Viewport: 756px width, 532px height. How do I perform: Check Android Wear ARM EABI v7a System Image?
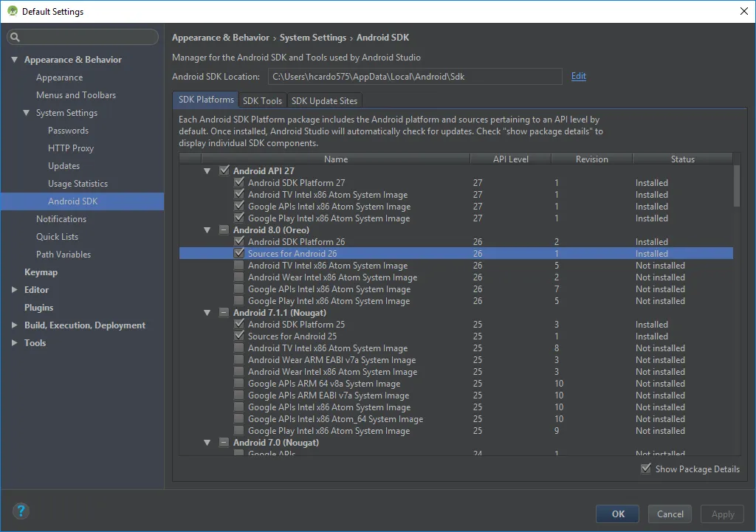coord(238,359)
